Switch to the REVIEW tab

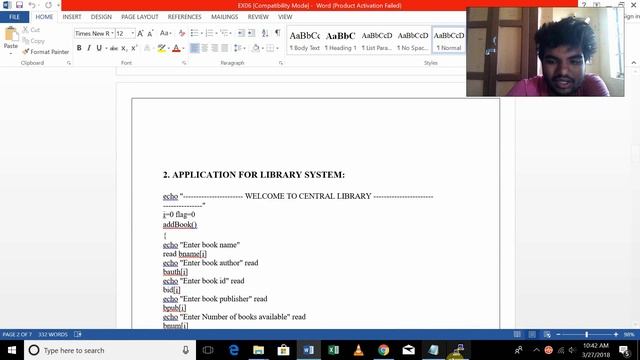click(258, 17)
